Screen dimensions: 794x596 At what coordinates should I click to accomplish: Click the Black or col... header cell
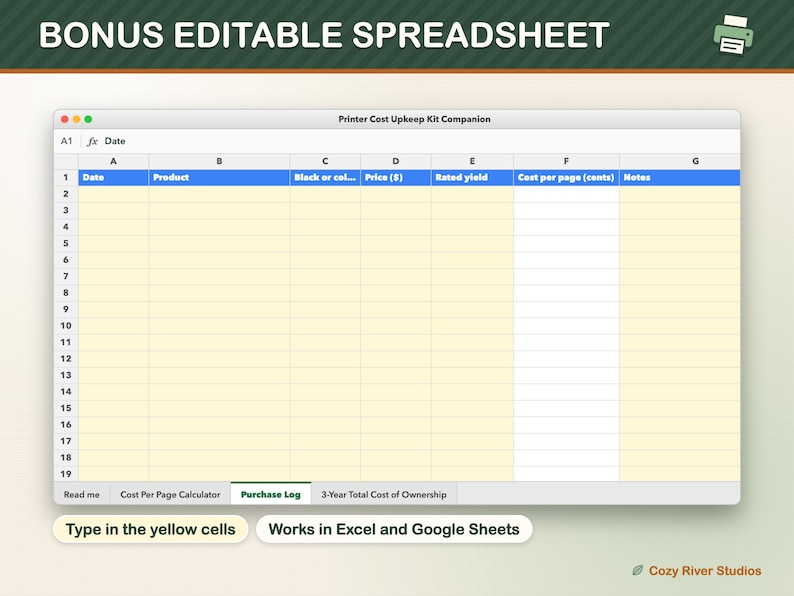[325, 178]
